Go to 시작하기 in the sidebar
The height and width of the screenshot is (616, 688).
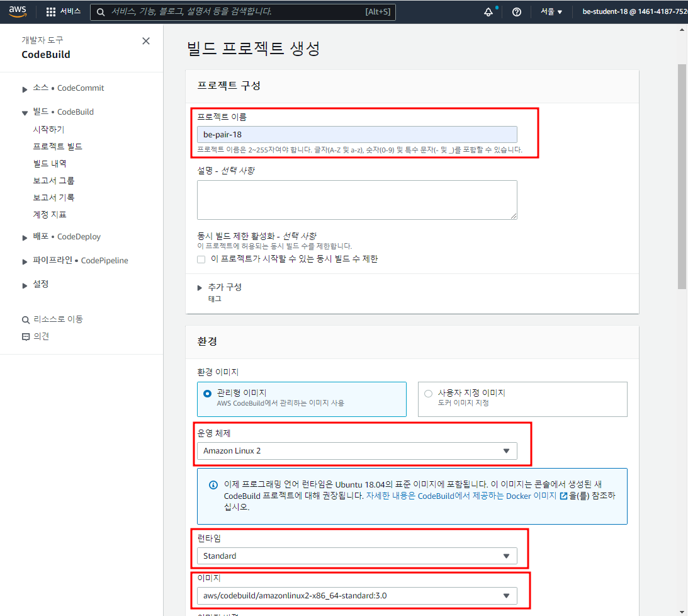pos(48,130)
